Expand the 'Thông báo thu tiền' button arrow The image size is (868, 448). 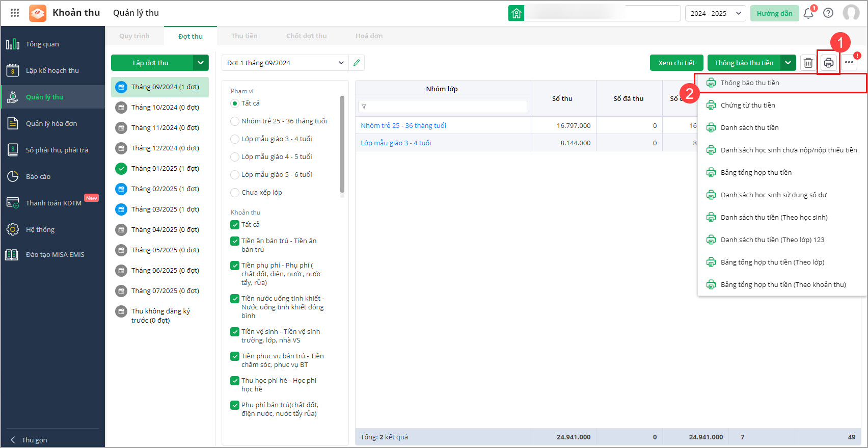(x=788, y=63)
